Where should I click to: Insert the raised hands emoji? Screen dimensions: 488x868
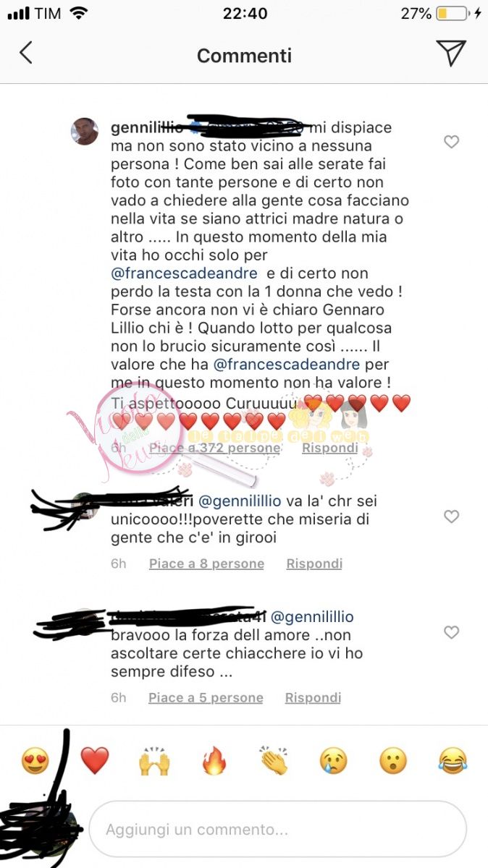tap(154, 762)
